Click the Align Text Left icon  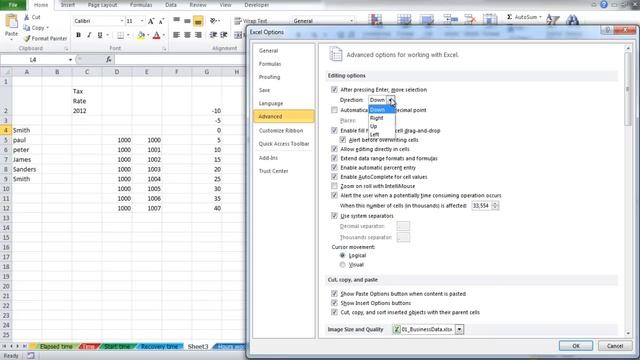(x=176, y=36)
